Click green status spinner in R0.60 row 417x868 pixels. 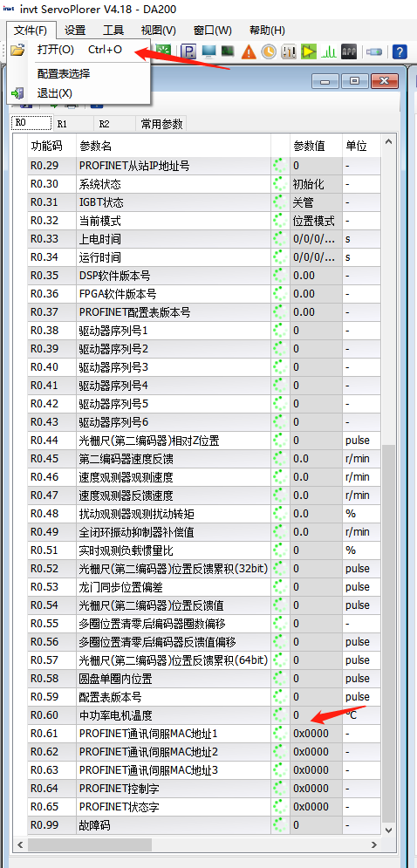click(280, 715)
